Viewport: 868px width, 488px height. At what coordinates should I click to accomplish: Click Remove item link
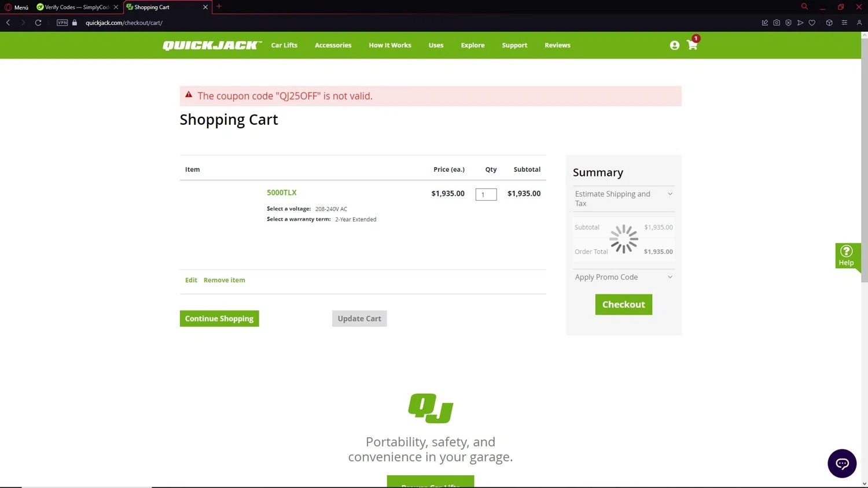point(225,280)
